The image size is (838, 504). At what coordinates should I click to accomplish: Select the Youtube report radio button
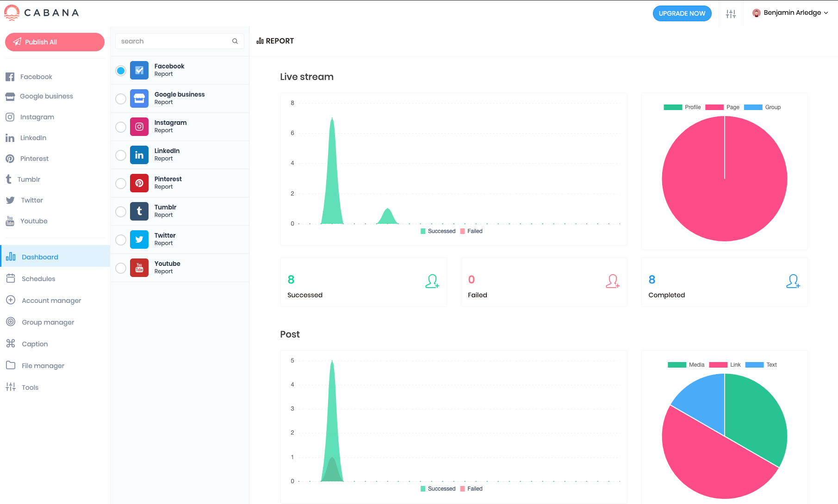tap(121, 268)
